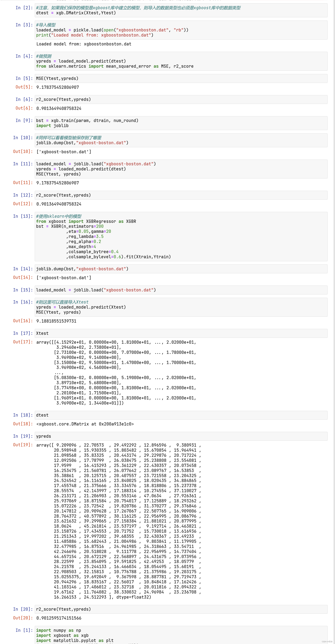This screenshot has height=644, width=335.
Task: Click cell In [5] with MSE(Ytest,ypreds)
Action: coord(181,78)
